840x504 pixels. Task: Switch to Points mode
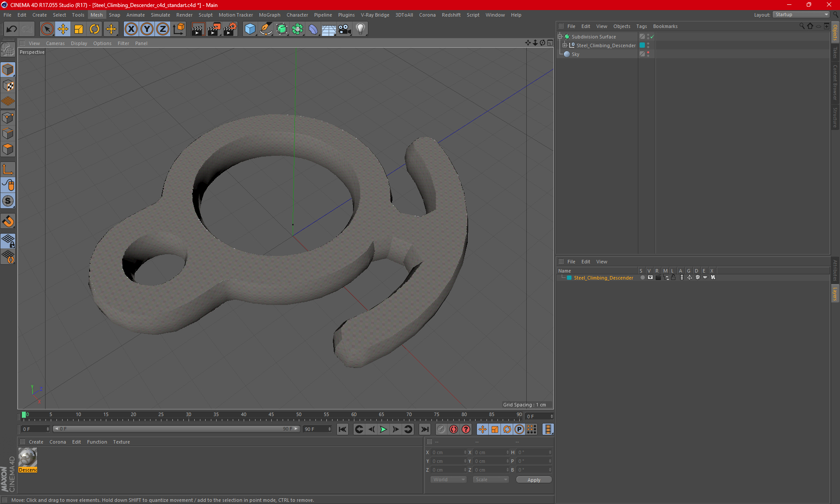pos(8,118)
